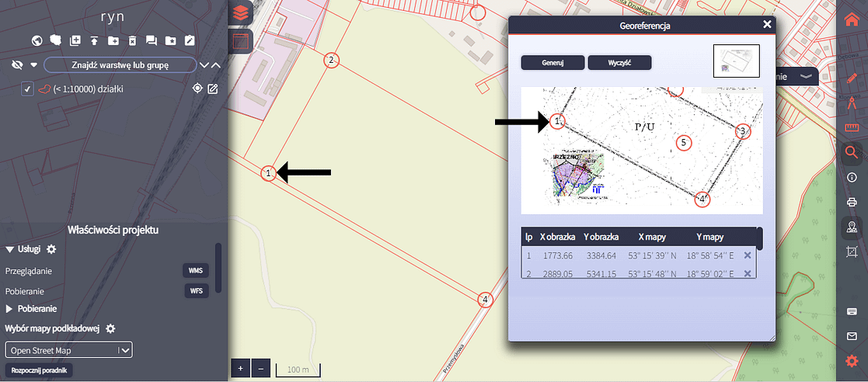The image size is (868, 382).
Task: Click the X obrazka column header
Action: pos(556,237)
